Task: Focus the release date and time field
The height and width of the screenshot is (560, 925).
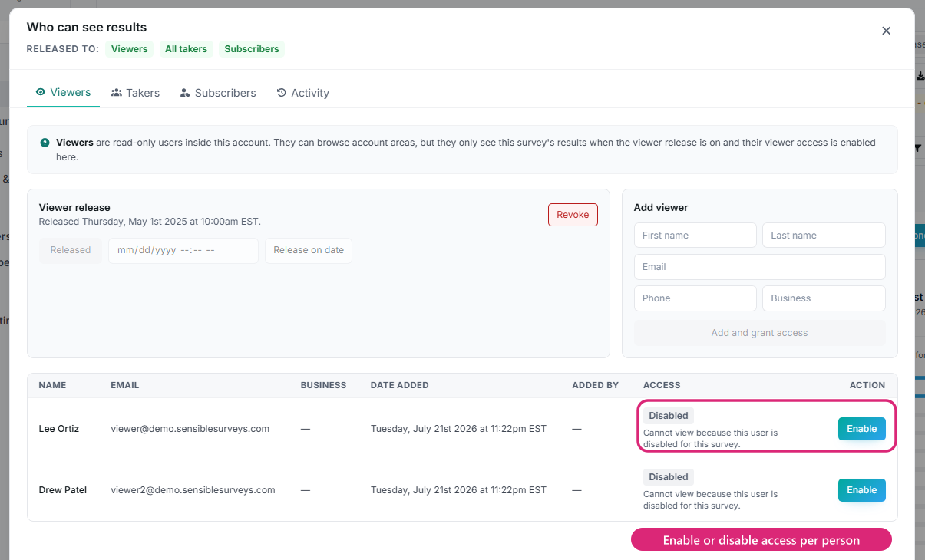Action: pyautogui.click(x=183, y=250)
